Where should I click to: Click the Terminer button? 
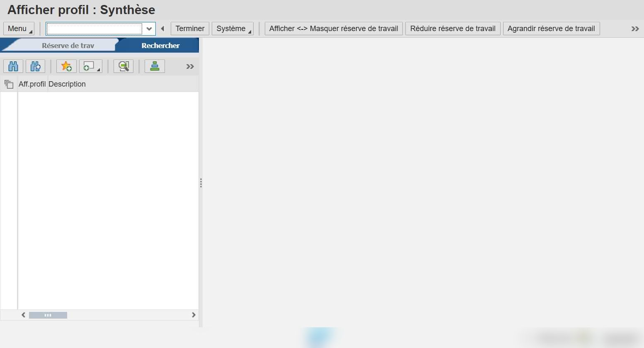tap(190, 29)
